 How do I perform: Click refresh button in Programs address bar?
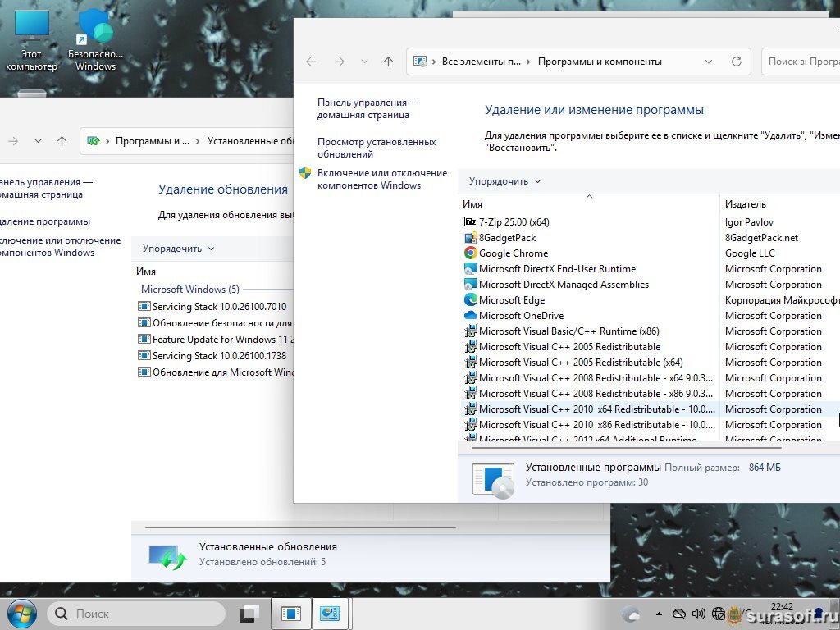[x=736, y=62]
